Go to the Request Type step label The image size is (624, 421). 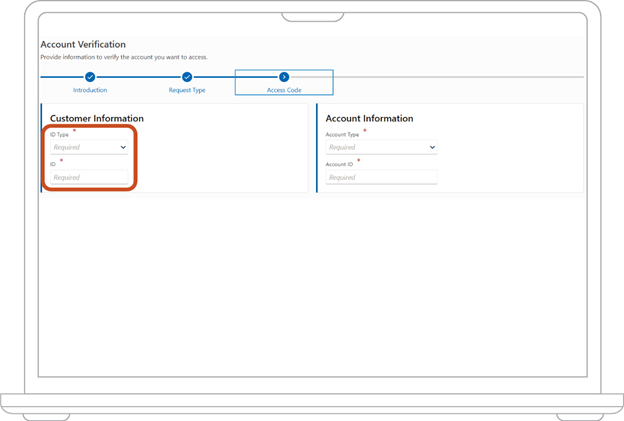point(187,90)
